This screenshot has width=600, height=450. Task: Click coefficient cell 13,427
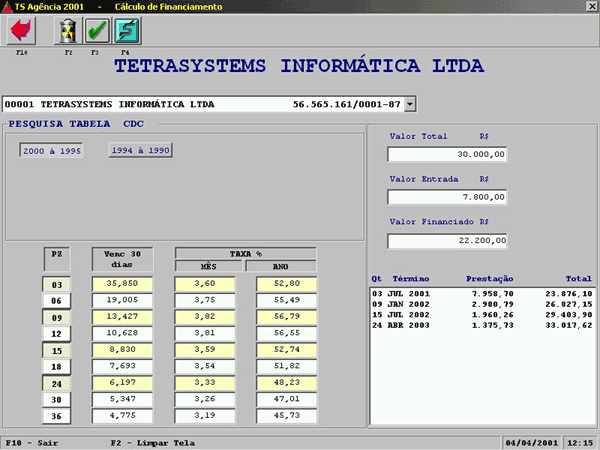(x=122, y=317)
